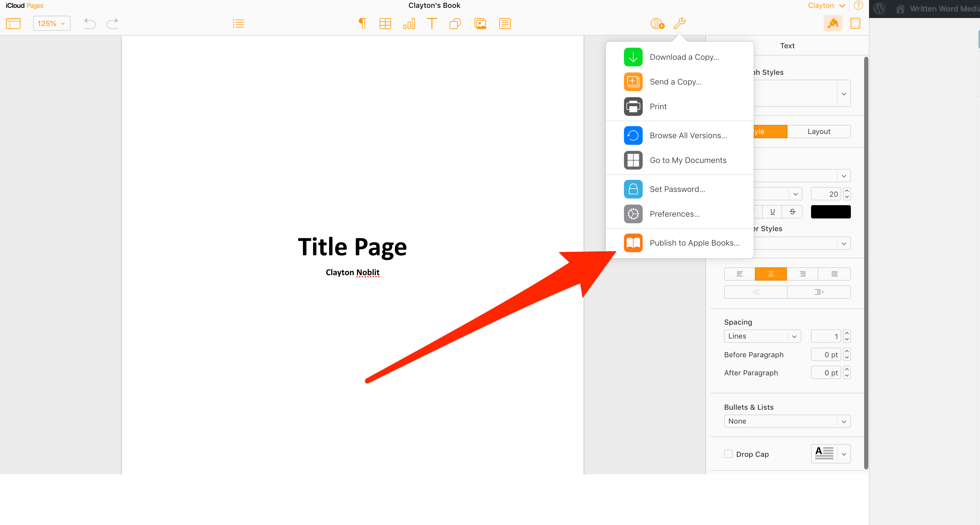Image resolution: width=980 pixels, height=525 pixels.
Task: Toggle underline formatting
Action: [x=772, y=212]
